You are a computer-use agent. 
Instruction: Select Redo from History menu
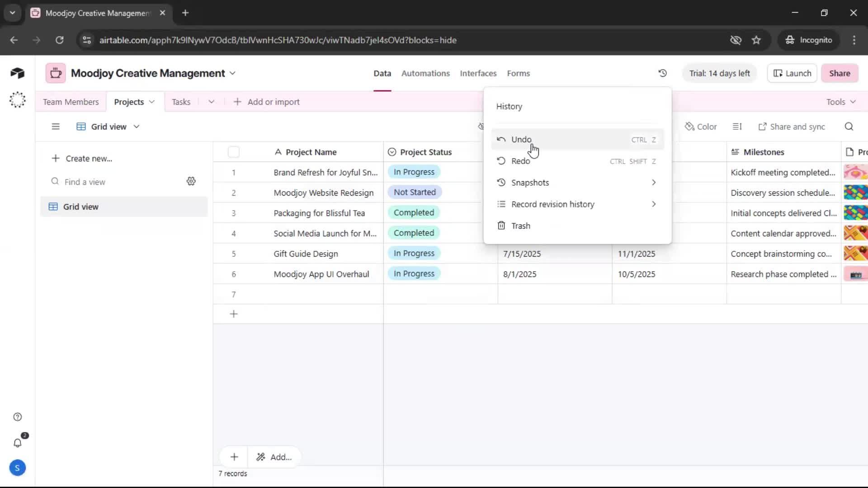click(x=577, y=161)
